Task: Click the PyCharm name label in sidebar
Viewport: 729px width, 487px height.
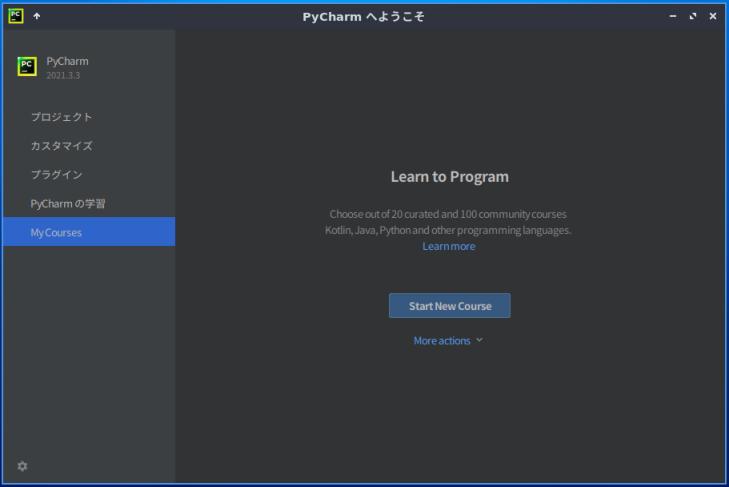Action: (67, 61)
